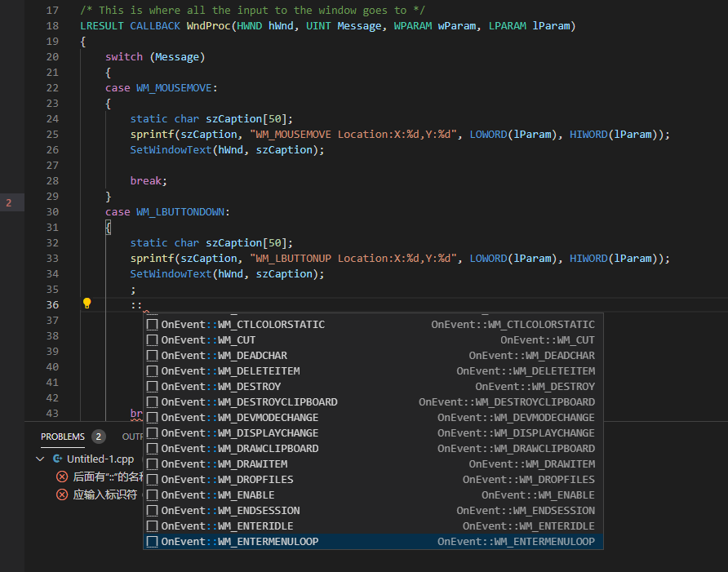The image size is (728, 572).
Task: Choose the OnEvent::WM_ENABLE completion item
Action: (373, 495)
